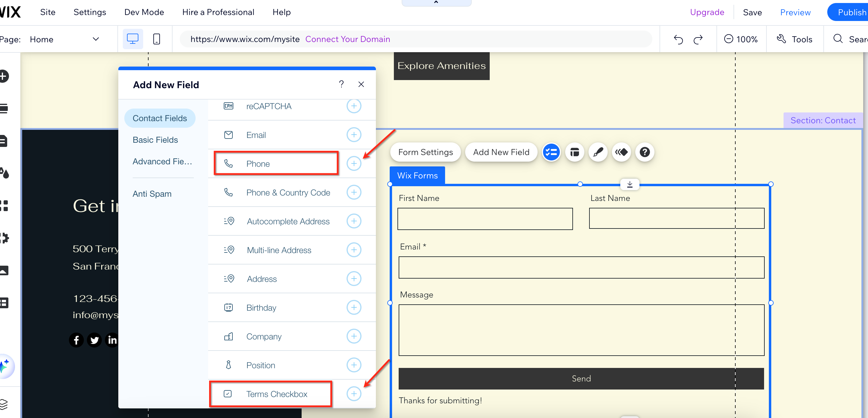Click Connect Your Domain link

point(347,39)
